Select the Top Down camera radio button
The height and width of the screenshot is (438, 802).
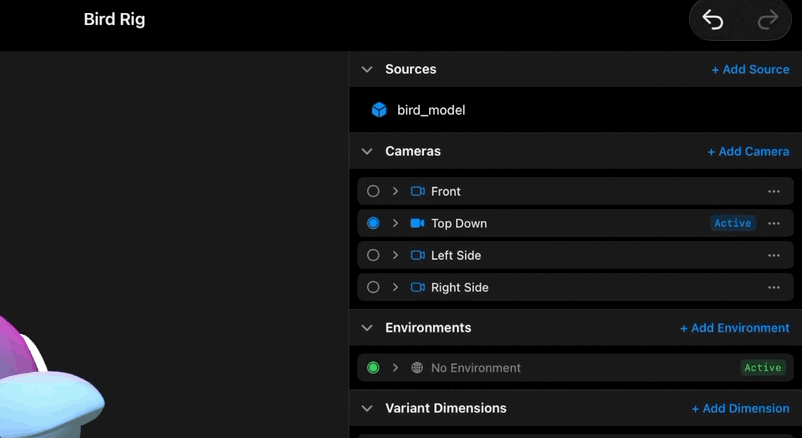(373, 223)
